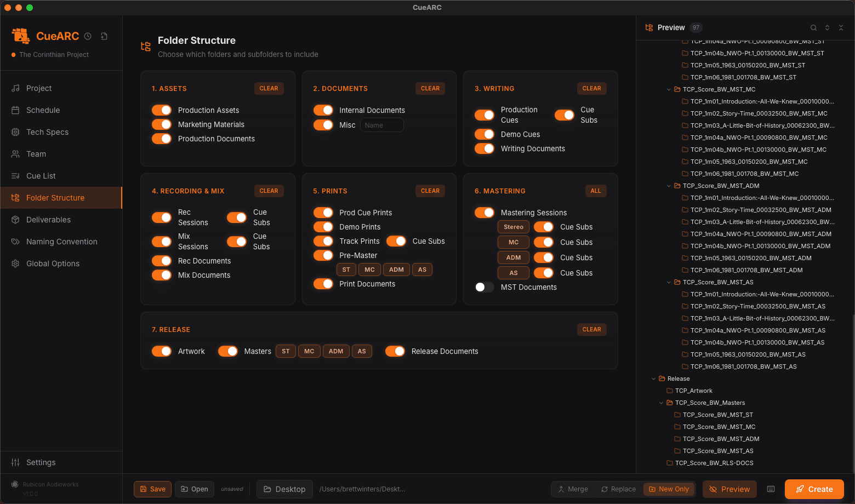Select the Stereo format chip under Mastering Sessions

[x=513, y=227]
